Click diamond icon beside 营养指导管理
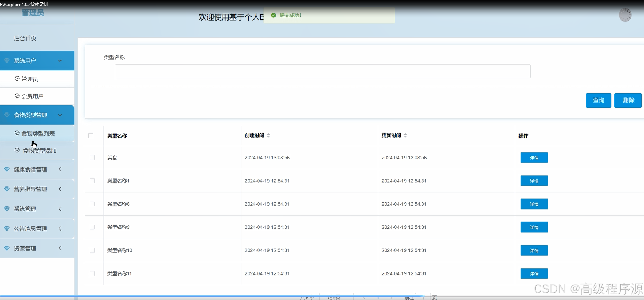 point(7,189)
